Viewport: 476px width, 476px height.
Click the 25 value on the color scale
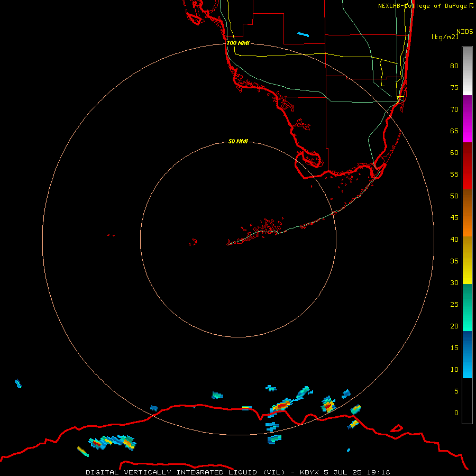point(454,305)
